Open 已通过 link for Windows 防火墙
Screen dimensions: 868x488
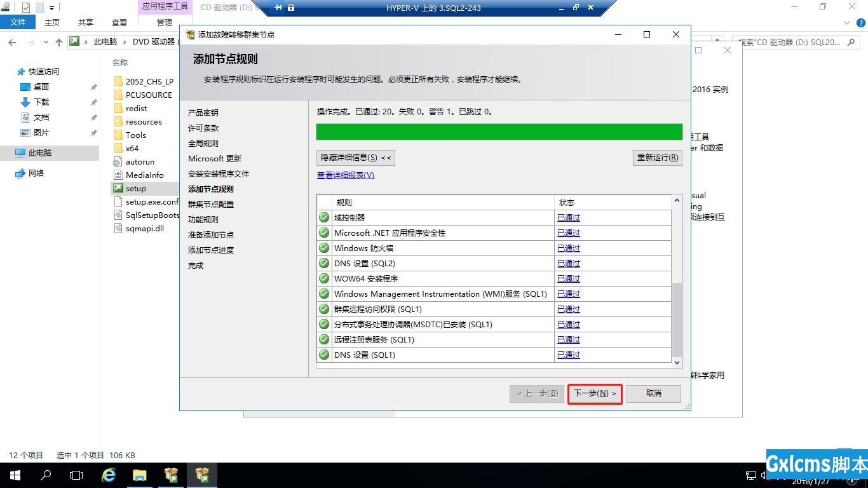tap(569, 248)
